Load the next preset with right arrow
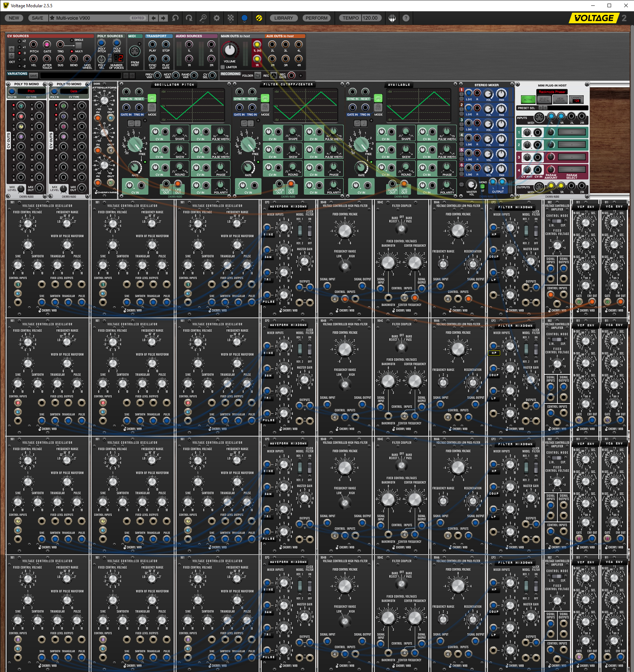Screen dimensions: 634x672 click(163, 18)
